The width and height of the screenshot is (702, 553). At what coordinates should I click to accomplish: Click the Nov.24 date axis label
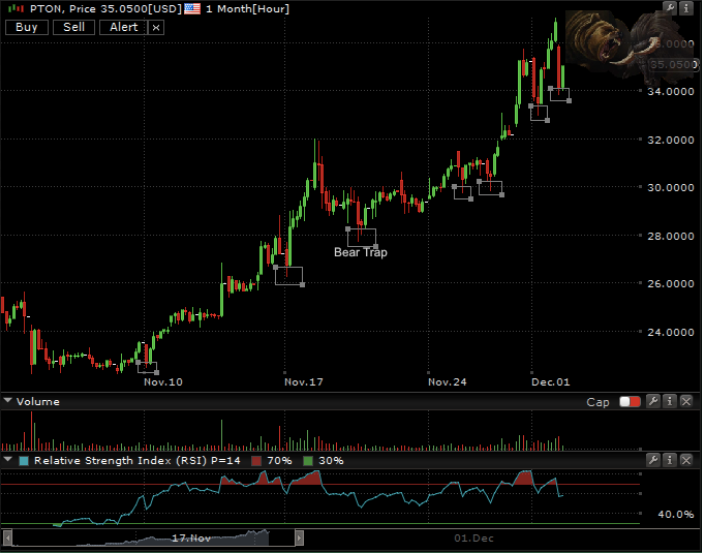pyautogui.click(x=447, y=382)
